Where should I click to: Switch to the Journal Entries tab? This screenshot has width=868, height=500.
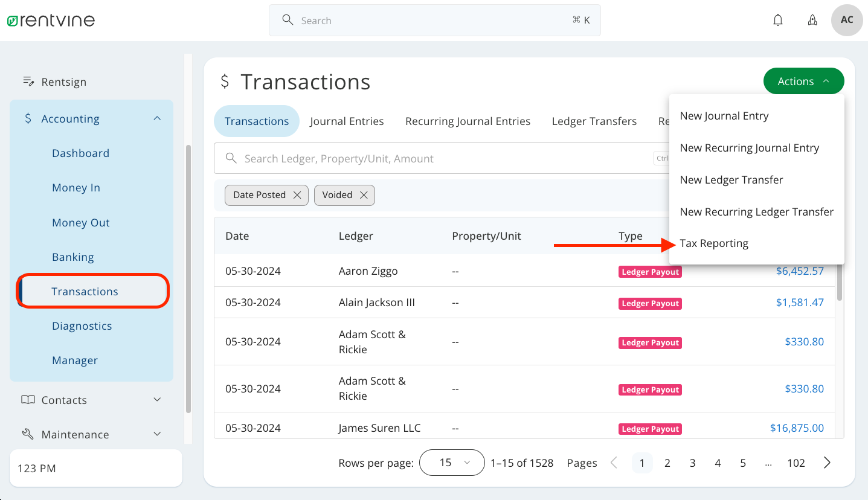pyautogui.click(x=347, y=121)
